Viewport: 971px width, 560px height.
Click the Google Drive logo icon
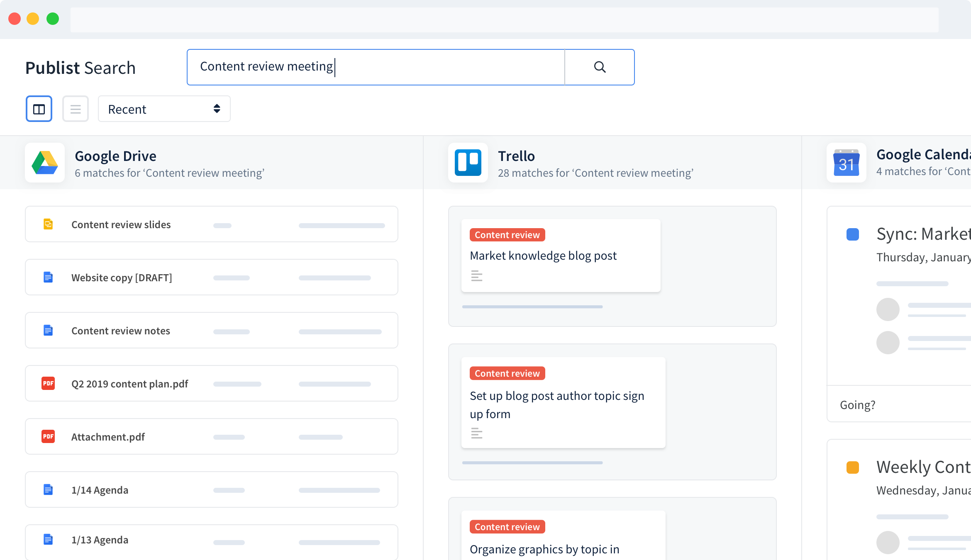click(x=45, y=163)
